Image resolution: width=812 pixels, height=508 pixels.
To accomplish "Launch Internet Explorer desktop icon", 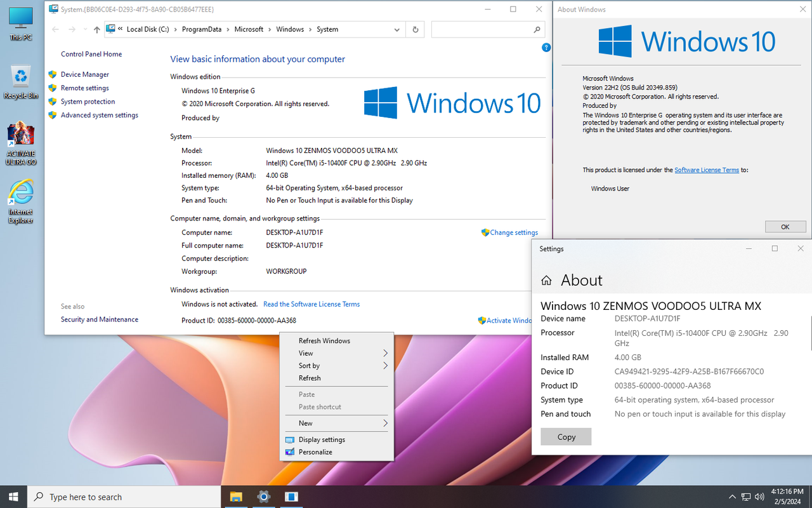I will pos(20,202).
